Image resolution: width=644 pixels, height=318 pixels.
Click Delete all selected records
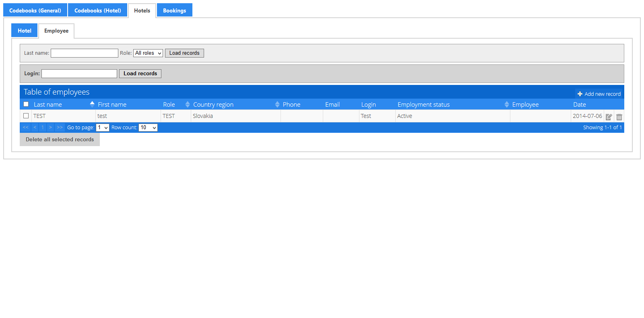point(60,139)
